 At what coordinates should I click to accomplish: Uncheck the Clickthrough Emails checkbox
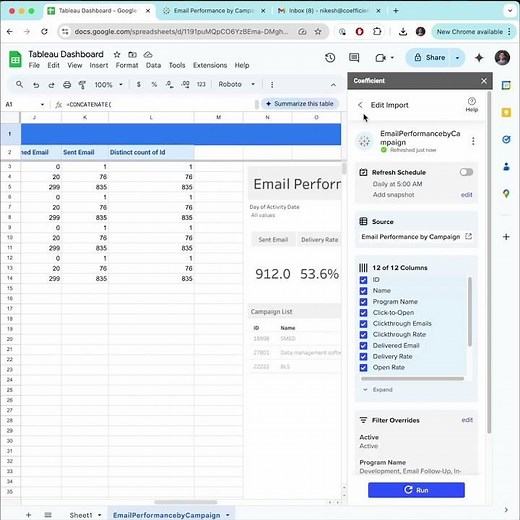(x=363, y=324)
